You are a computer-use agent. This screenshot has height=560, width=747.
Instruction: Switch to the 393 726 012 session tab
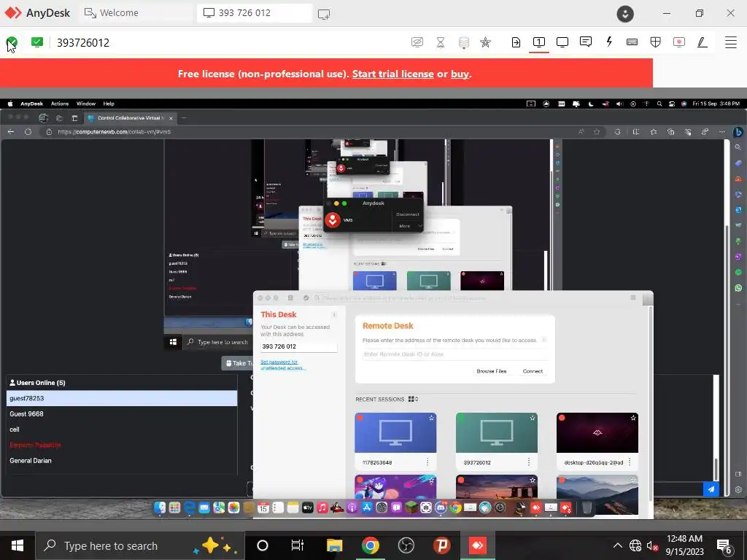coord(255,13)
